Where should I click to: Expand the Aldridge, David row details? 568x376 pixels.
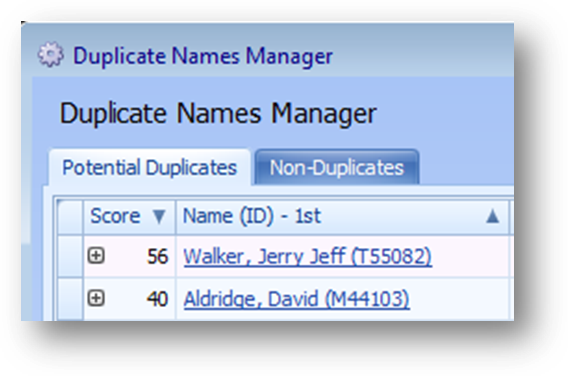point(96,298)
